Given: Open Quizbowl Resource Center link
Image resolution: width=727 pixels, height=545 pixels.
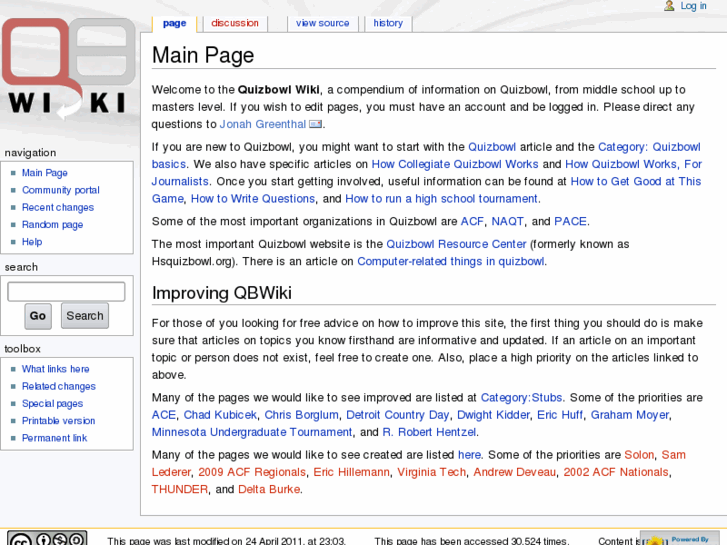Looking at the screenshot, I should (x=456, y=244).
